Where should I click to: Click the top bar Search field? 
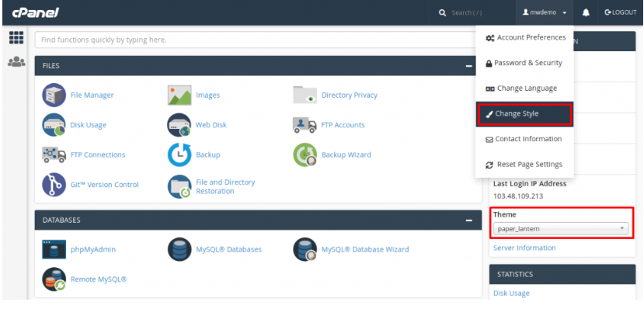pos(472,12)
